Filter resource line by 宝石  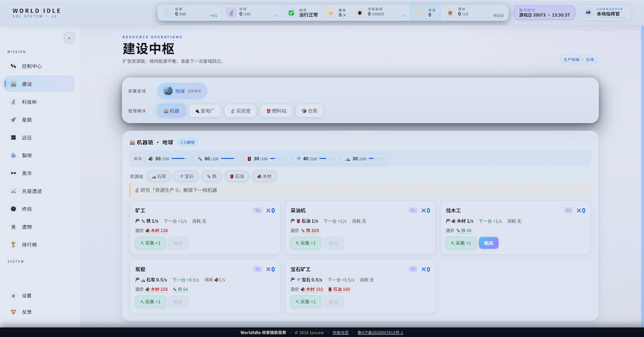coord(186,176)
